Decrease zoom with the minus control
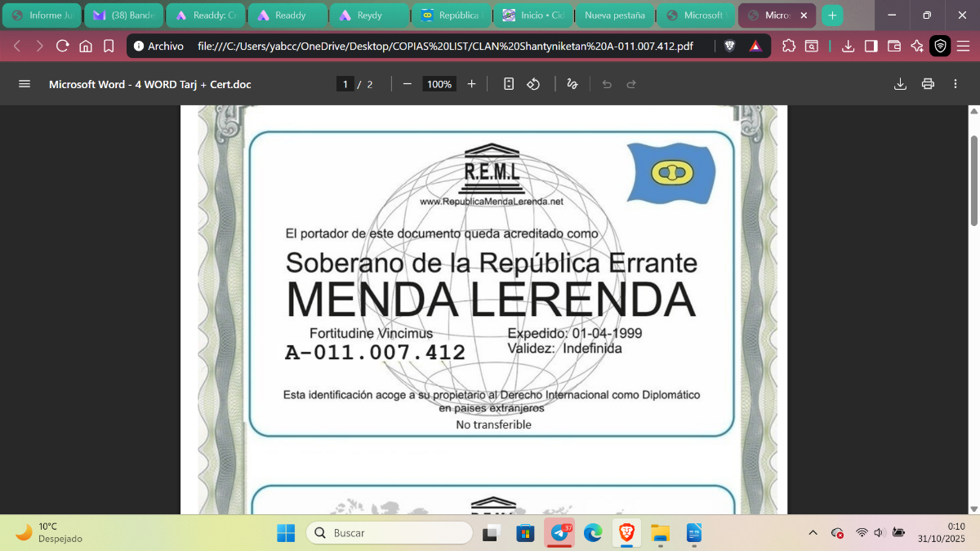980x551 pixels. pos(407,83)
